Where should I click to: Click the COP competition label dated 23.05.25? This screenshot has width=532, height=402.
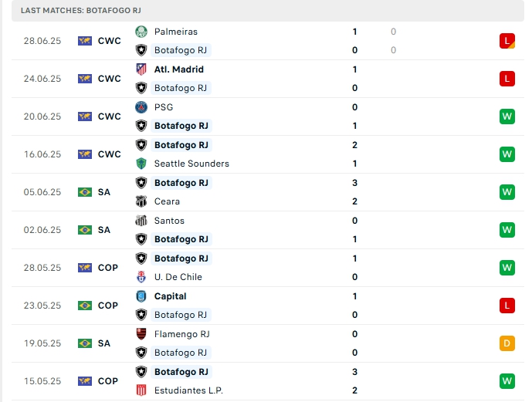coord(108,306)
